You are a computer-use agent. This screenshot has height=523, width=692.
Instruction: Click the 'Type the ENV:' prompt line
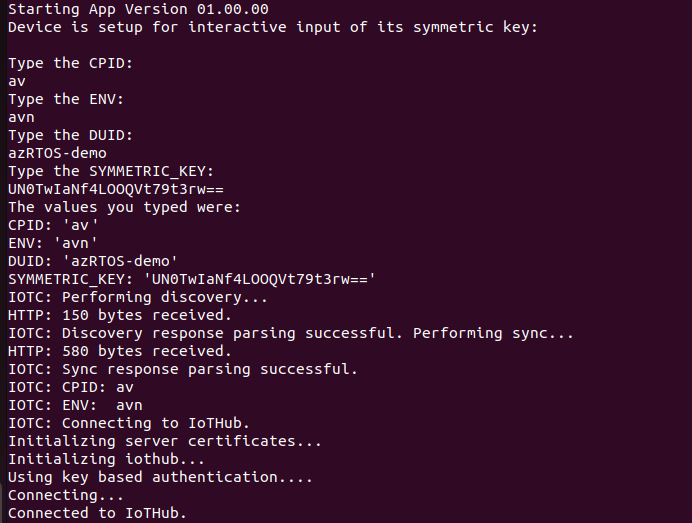tap(66, 99)
